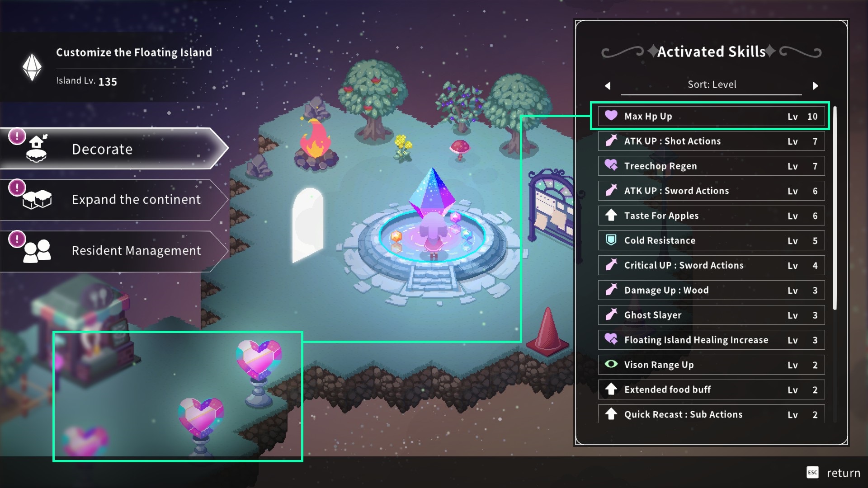Switch sort order with the right arrow

tap(815, 85)
